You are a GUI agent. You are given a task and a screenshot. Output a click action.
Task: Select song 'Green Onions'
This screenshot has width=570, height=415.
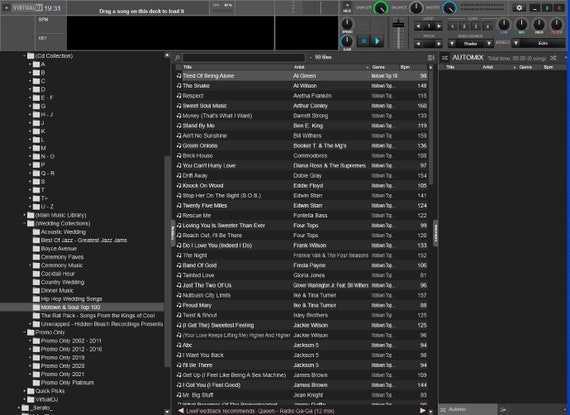click(x=302, y=146)
